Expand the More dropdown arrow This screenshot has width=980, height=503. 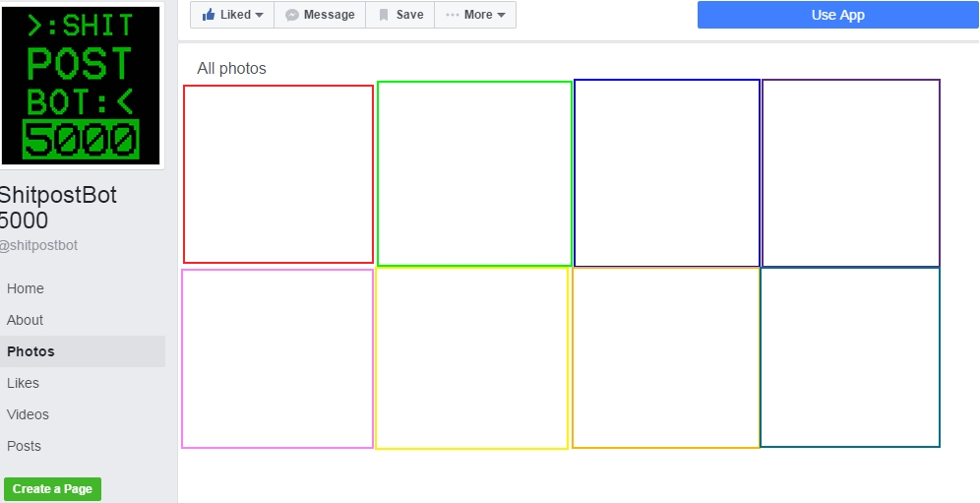[501, 15]
